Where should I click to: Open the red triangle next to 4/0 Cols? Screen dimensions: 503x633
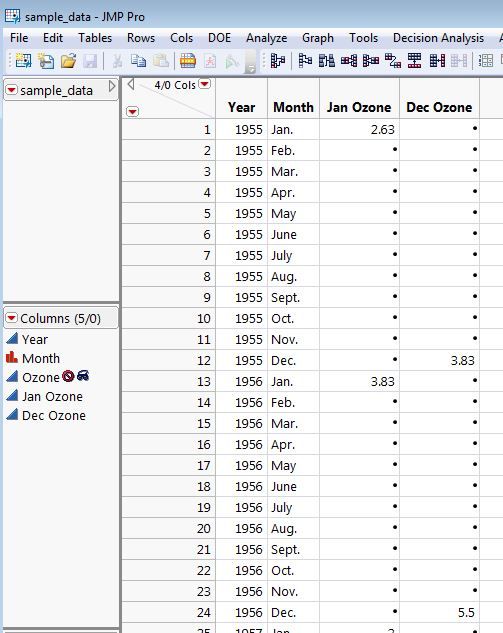pos(205,84)
